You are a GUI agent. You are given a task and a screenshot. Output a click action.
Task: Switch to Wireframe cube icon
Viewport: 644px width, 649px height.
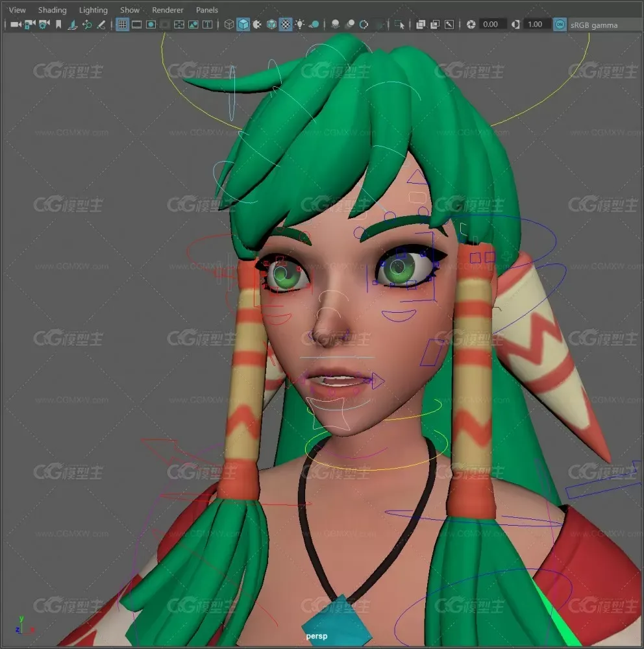[229, 25]
